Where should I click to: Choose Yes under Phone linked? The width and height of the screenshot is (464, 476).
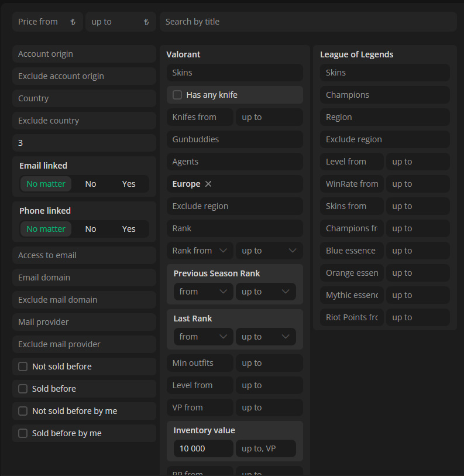point(129,229)
